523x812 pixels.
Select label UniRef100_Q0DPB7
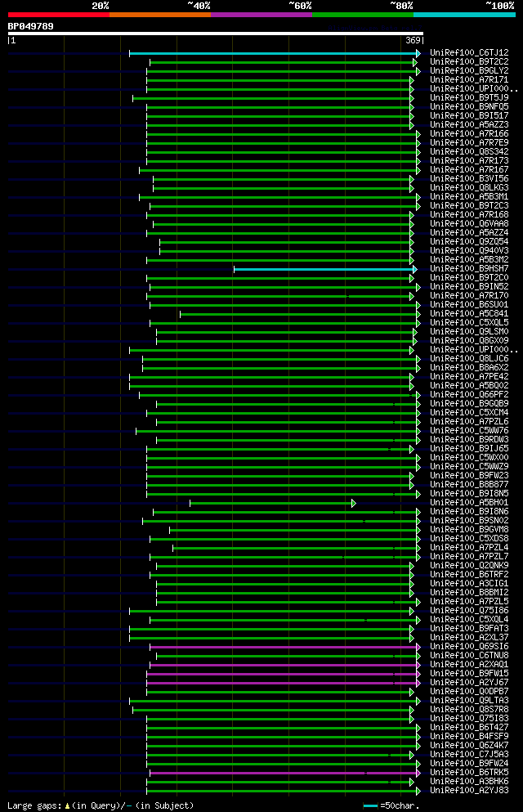[x=469, y=692]
